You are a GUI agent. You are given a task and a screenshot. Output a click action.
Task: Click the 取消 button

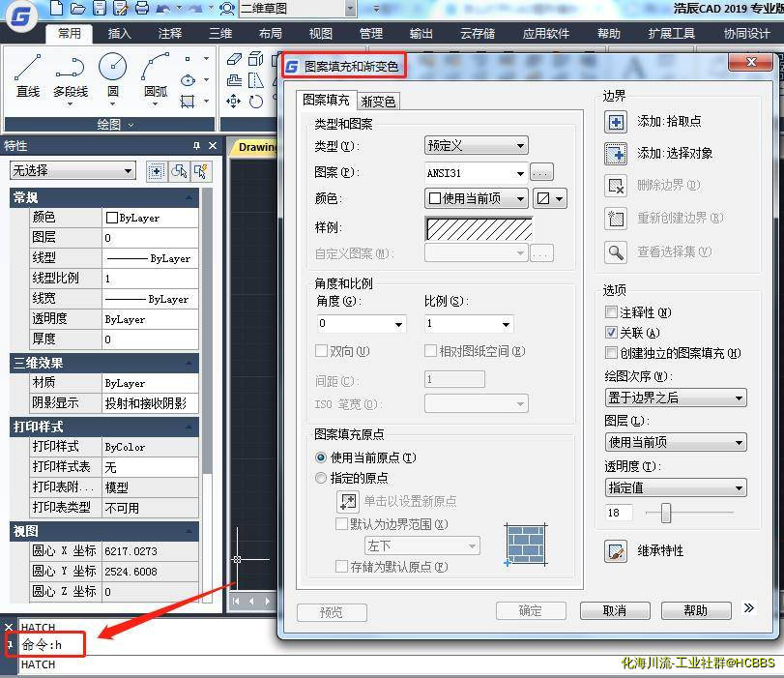[x=615, y=610]
